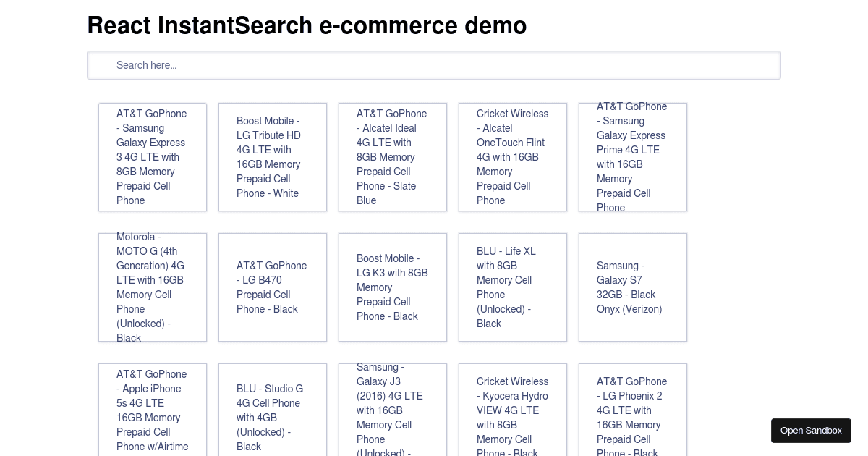Select the Boost Mobile LG Tribute HD card
The height and width of the screenshot is (456, 868).
273,157
